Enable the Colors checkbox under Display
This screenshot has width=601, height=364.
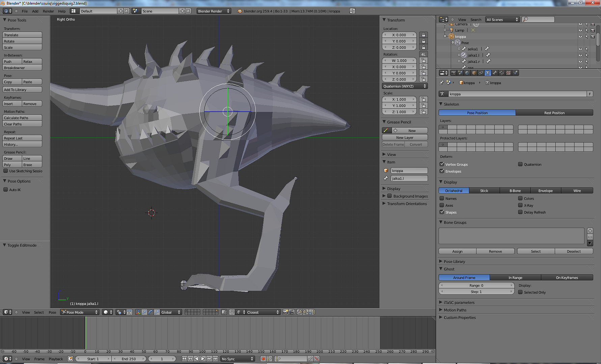click(520, 199)
